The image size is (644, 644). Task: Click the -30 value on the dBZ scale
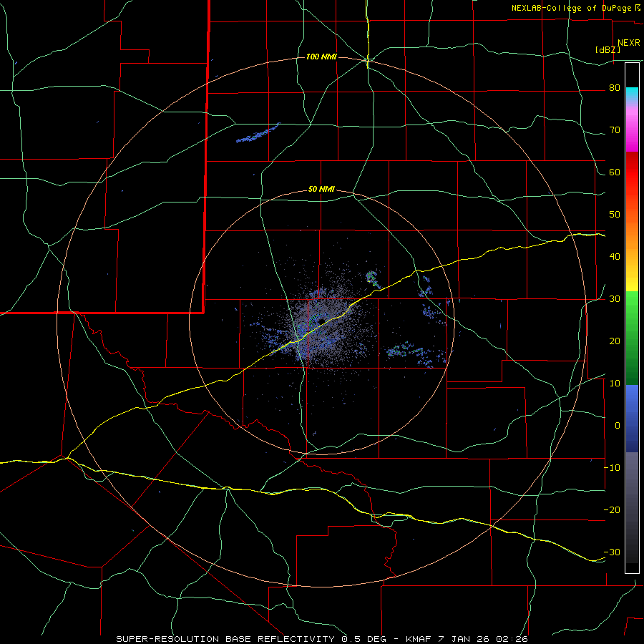click(612, 552)
